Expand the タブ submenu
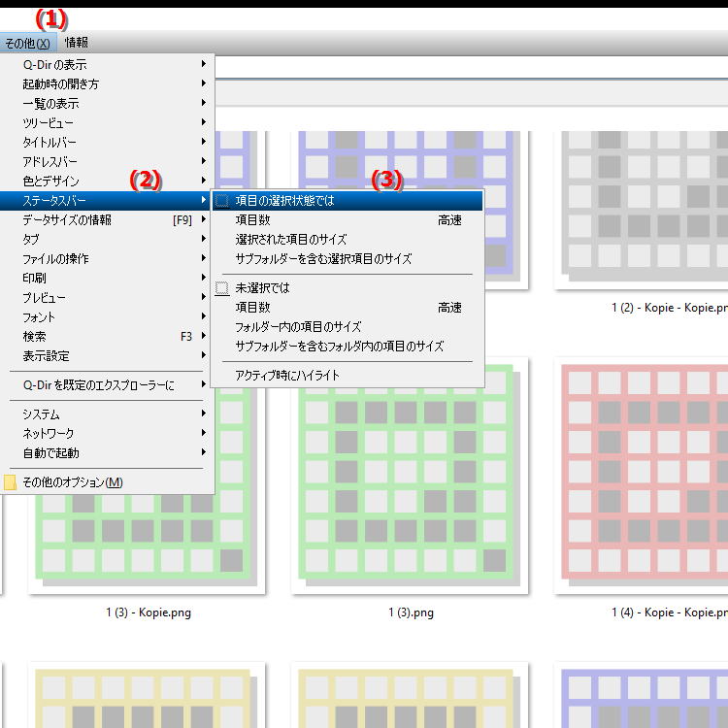 [107, 239]
